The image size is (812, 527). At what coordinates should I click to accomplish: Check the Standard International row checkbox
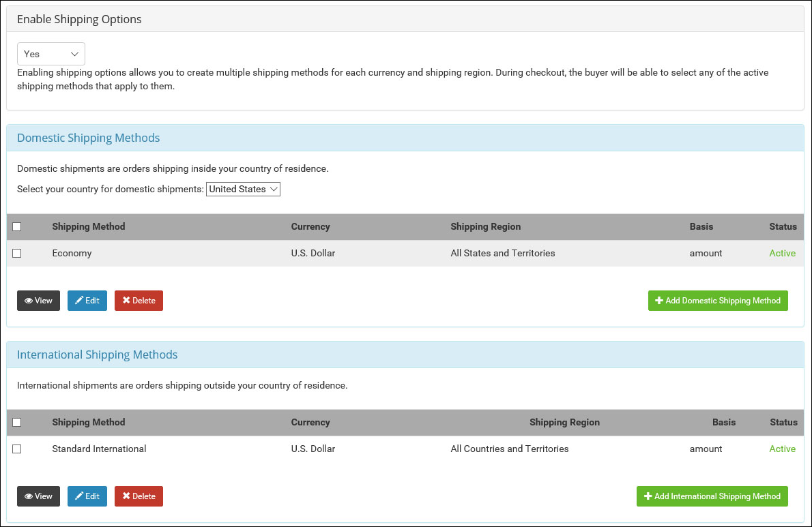coord(17,449)
